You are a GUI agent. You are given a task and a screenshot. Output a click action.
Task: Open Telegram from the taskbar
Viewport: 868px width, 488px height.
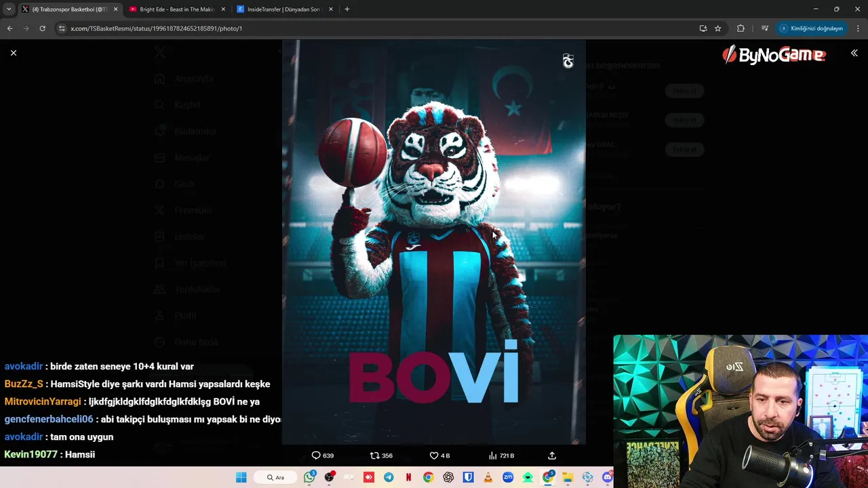pos(389,477)
